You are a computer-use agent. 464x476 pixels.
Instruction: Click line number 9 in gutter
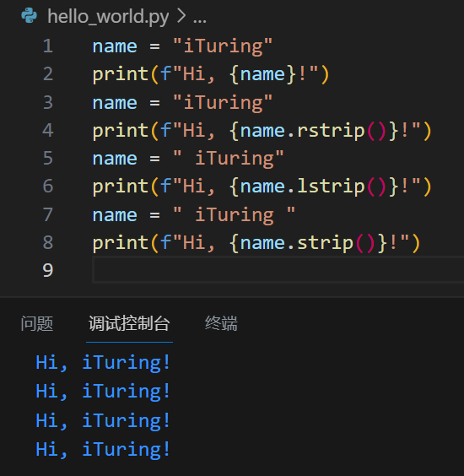(x=48, y=270)
